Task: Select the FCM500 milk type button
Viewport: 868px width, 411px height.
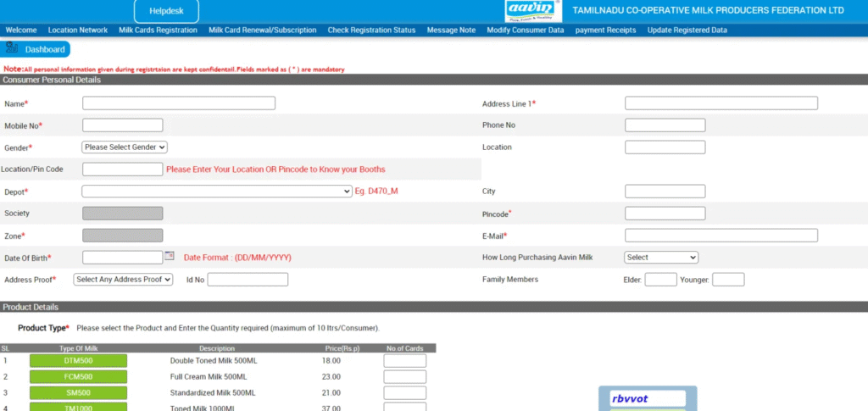Action: coord(78,377)
